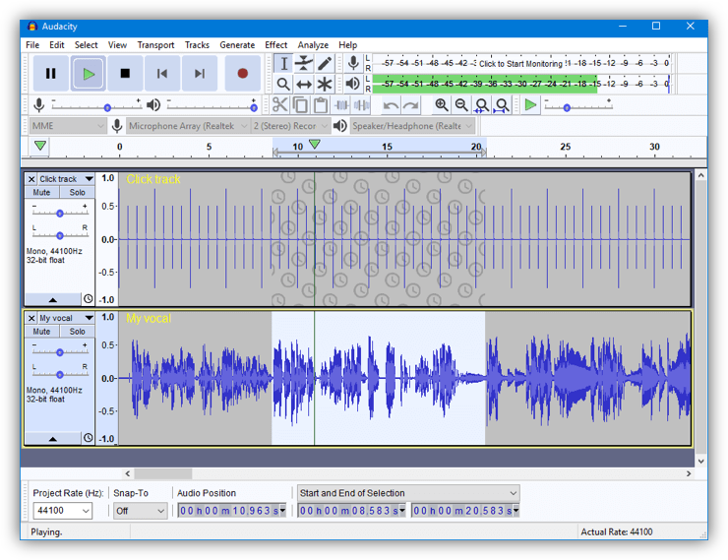Open the MME audio host dropdown

point(68,126)
